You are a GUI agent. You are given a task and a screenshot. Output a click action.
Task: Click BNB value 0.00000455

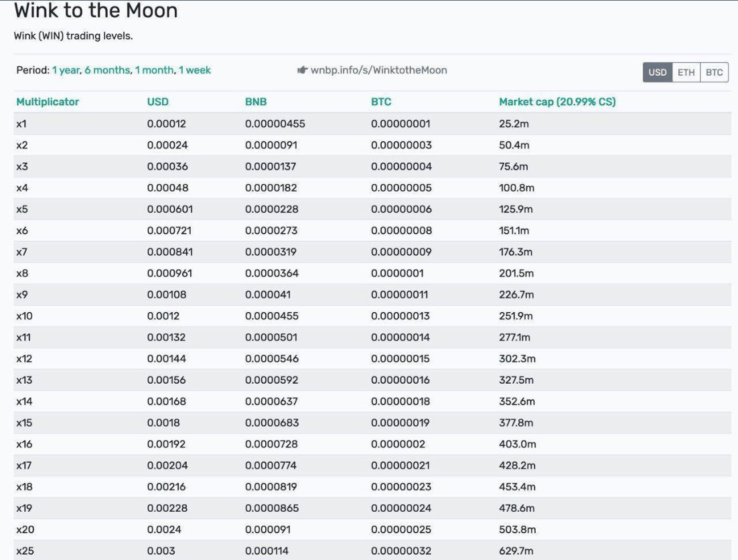275,124
